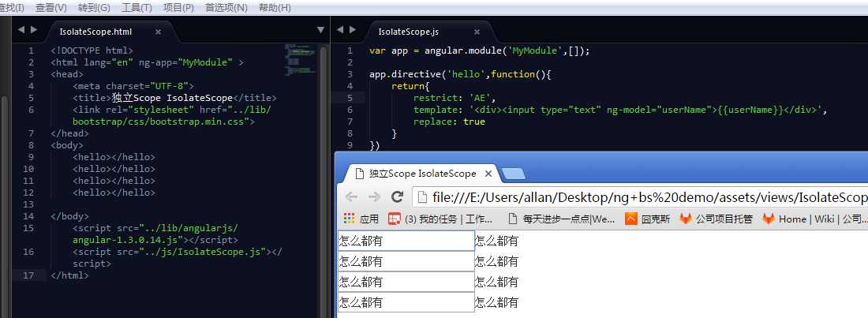Click the vertical scrollbar of the IsolateScope.html pane
This screenshot has width=868, height=318.
324,181
